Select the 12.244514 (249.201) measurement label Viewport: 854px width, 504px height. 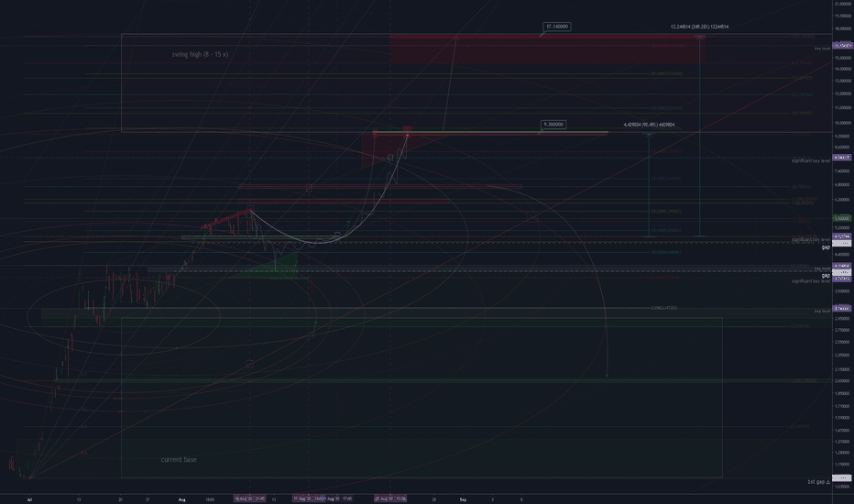(x=699, y=27)
